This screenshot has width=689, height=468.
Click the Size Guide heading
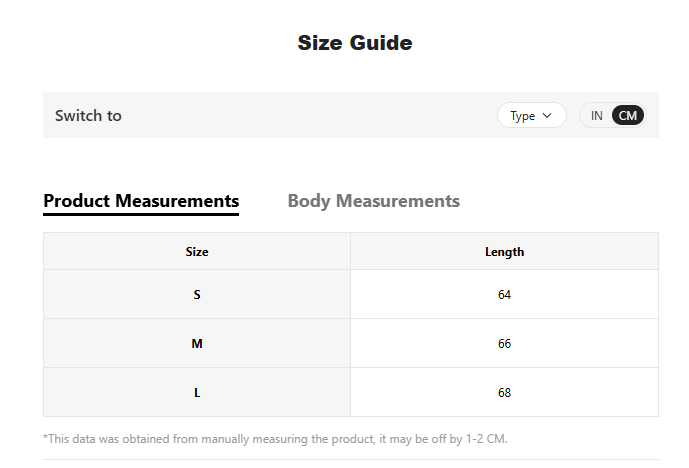click(355, 43)
